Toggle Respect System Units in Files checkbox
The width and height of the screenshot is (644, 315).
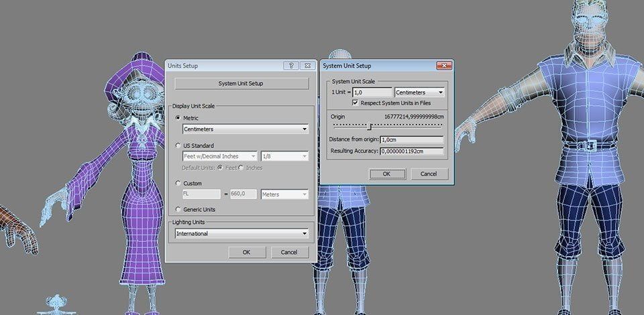[x=356, y=103]
